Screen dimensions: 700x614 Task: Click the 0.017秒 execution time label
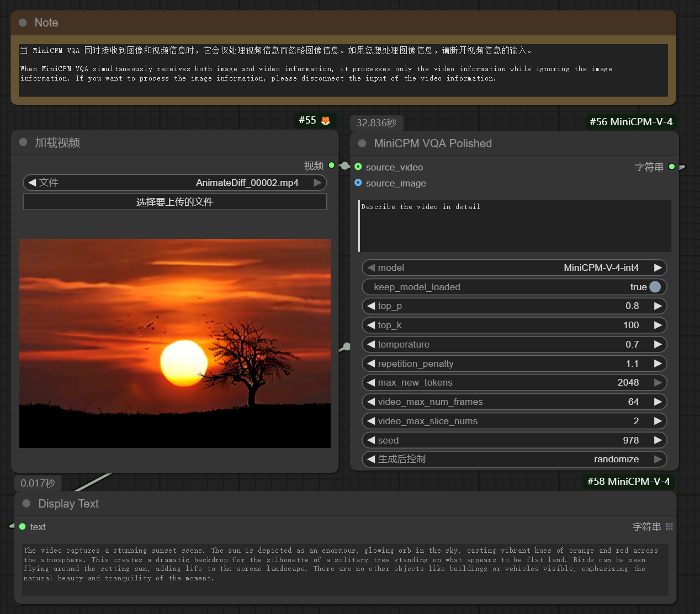(x=38, y=483)
